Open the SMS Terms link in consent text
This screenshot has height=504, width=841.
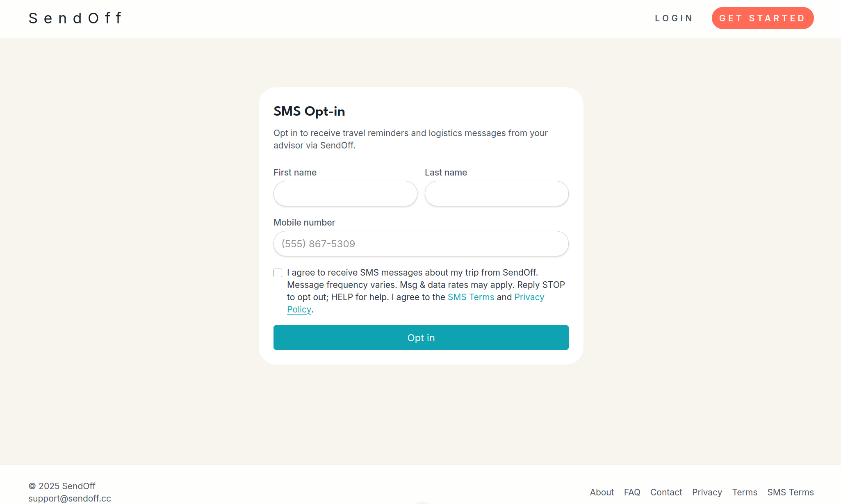[x=471, y=297]
